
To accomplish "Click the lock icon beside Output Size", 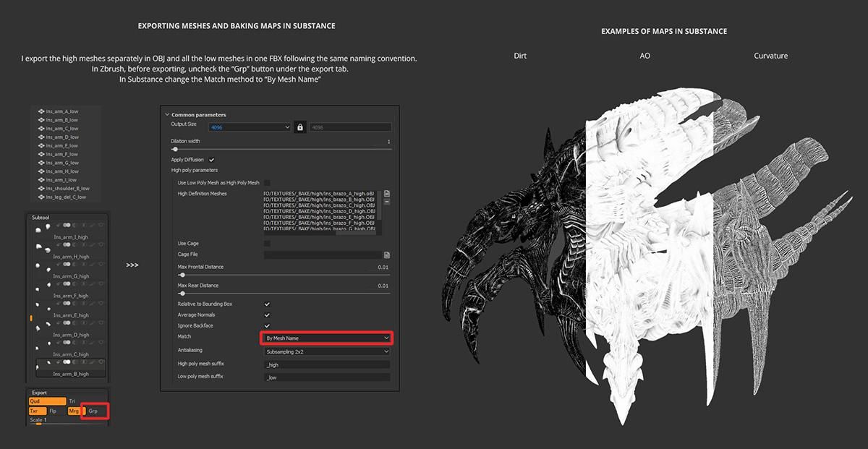I will pos(300,127).
